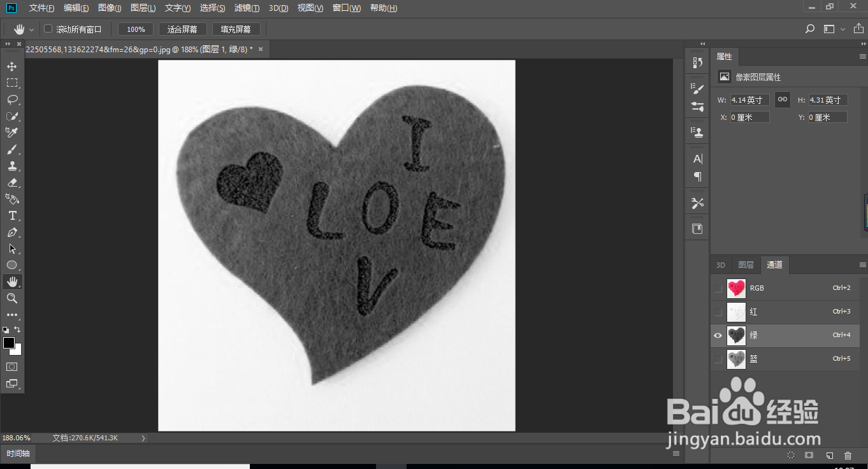This screenshot has height=469, width=868.
Task: Click the share icon in options bar
Action: 858,29
